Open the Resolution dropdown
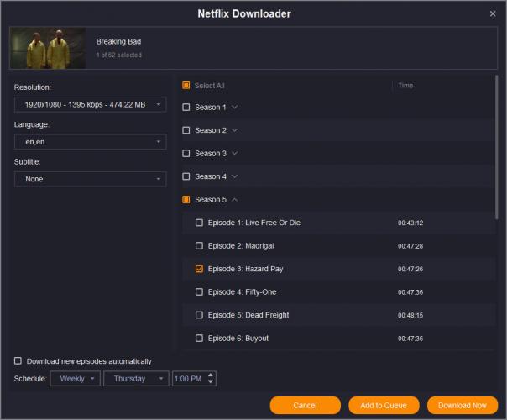507x420 pixels. coord(90,104)
